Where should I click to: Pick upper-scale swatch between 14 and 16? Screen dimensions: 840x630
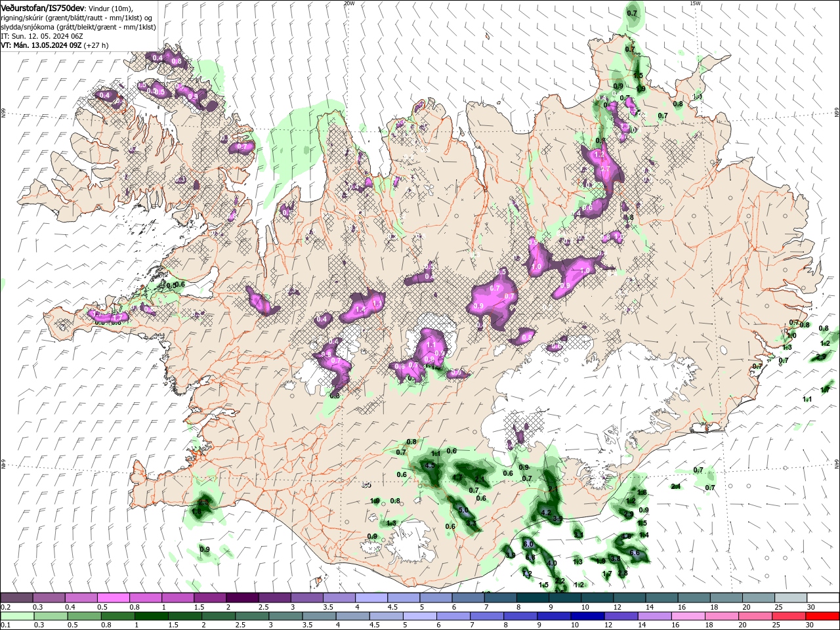coord(661,598)
